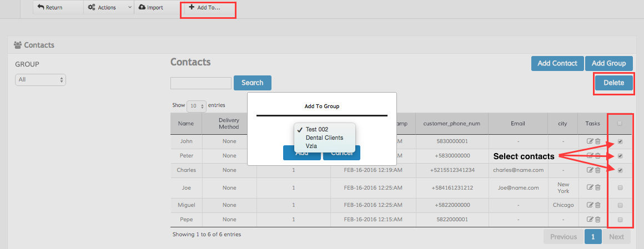This screenshot has height=249, width=644.
Task: Click the edit icon in Charles's row
Action: pos(590,170)
